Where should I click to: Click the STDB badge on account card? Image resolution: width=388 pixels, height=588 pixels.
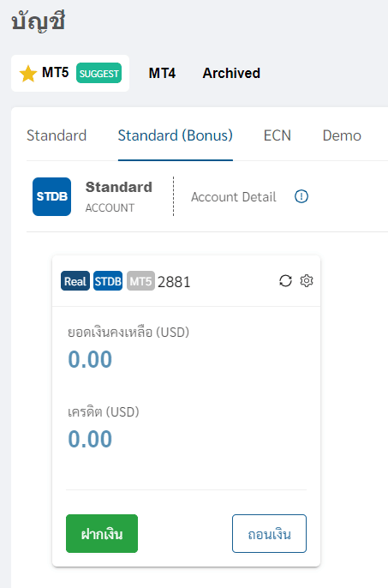(x=108, y=281)
